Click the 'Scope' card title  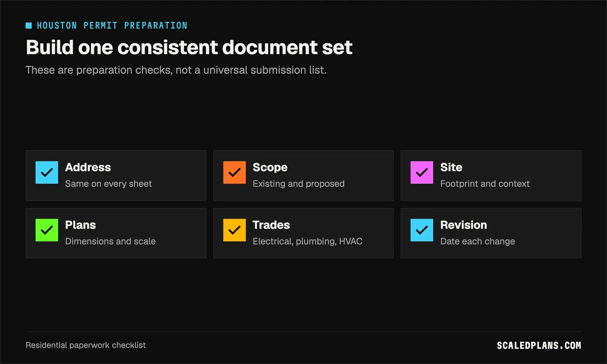click(270, 167)
